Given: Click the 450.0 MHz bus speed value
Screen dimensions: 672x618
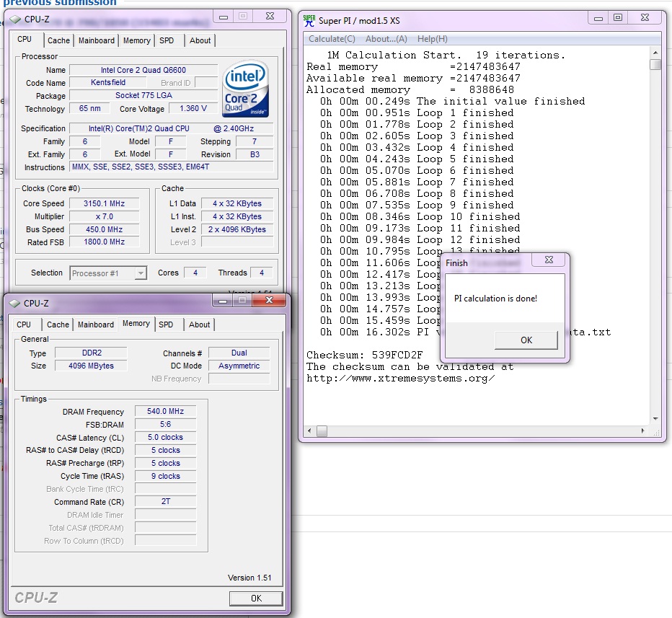Looking at the screenshot, I should coord(104,229).
